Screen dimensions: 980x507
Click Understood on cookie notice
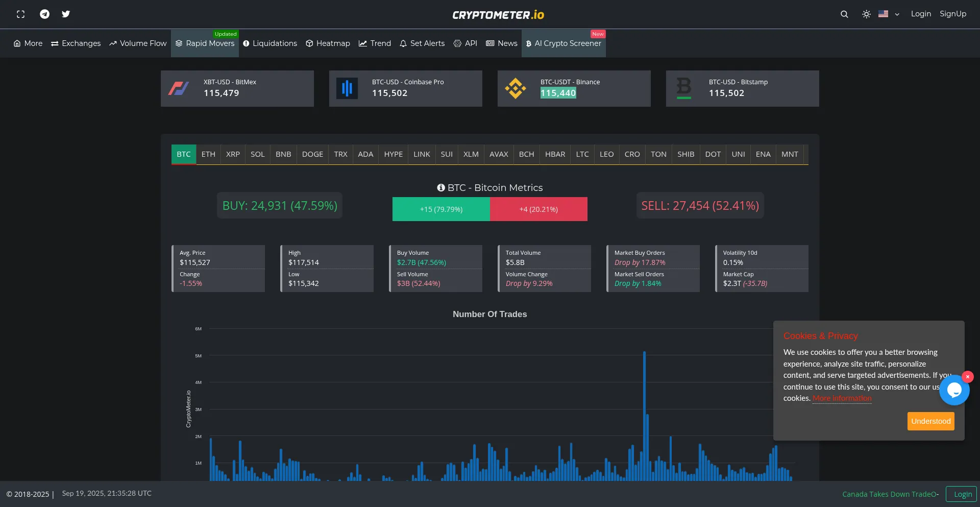[930, 421]
